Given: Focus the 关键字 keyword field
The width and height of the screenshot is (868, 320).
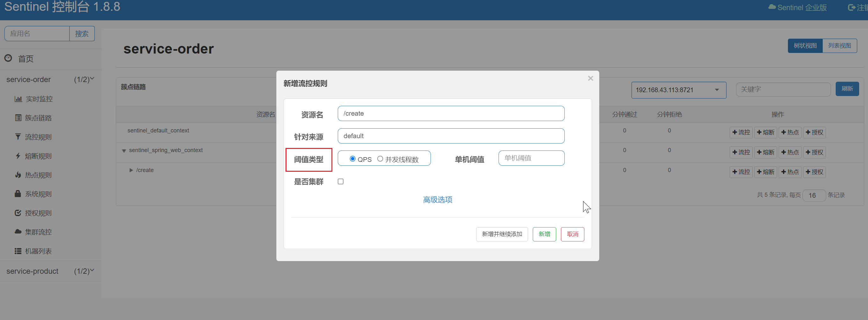Looking at the screenshot, I should (783, 89).
